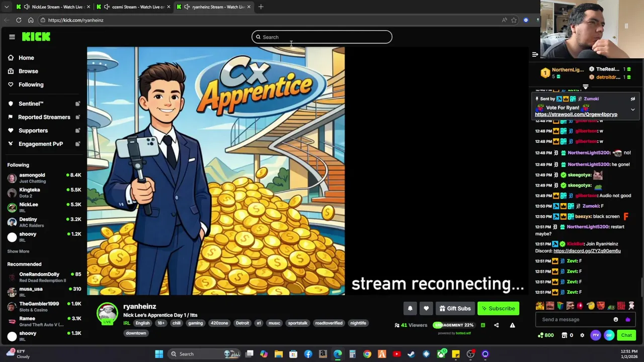Open emoji picker in chat input
The image size is (644, 362).
point(616,320)
